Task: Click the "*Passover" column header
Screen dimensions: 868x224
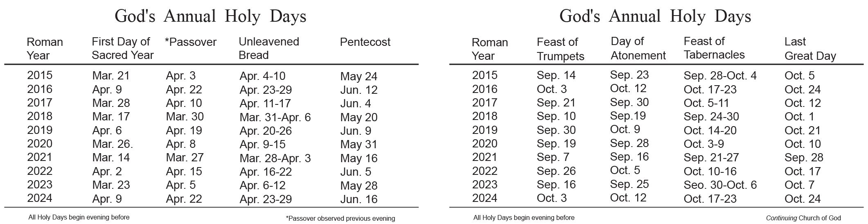Action: (190, 42)
